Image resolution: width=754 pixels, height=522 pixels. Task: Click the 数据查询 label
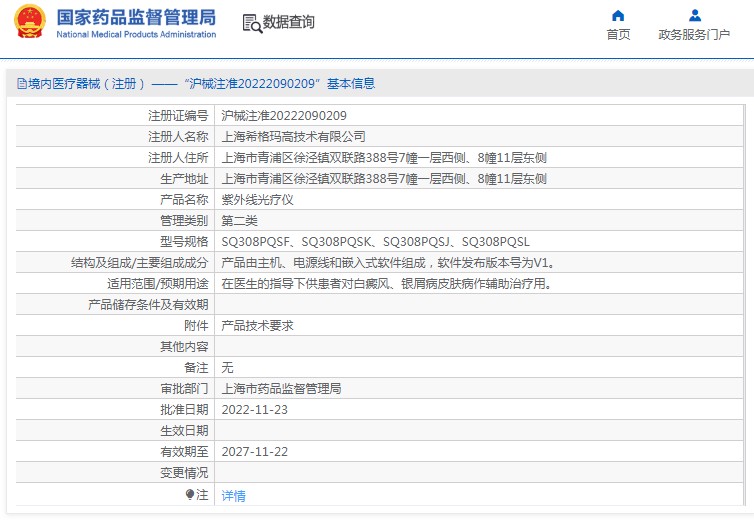point(289,22)
